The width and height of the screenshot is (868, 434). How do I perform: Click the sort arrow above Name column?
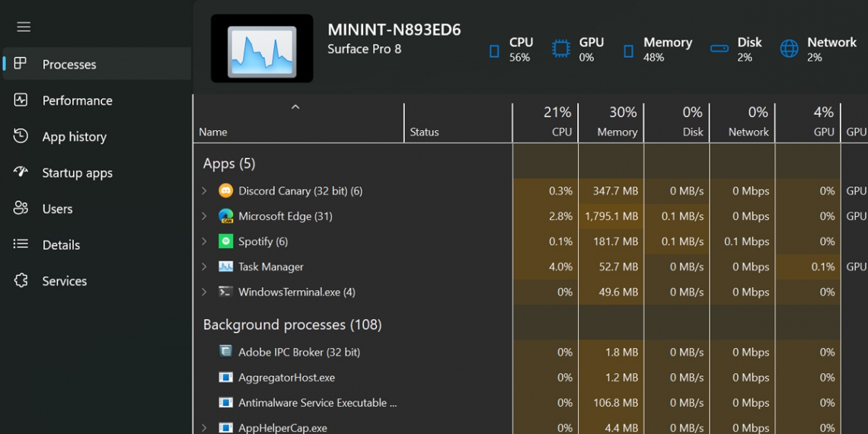[x=295, y=107]
